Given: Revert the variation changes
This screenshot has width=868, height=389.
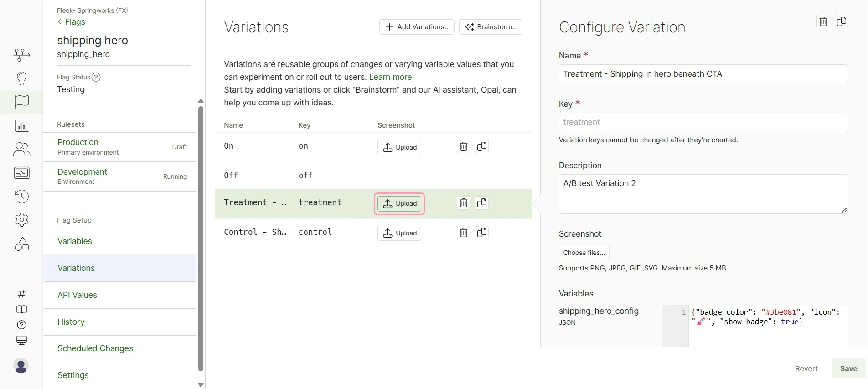Looking at the screenshot, I should click(806, 368).
